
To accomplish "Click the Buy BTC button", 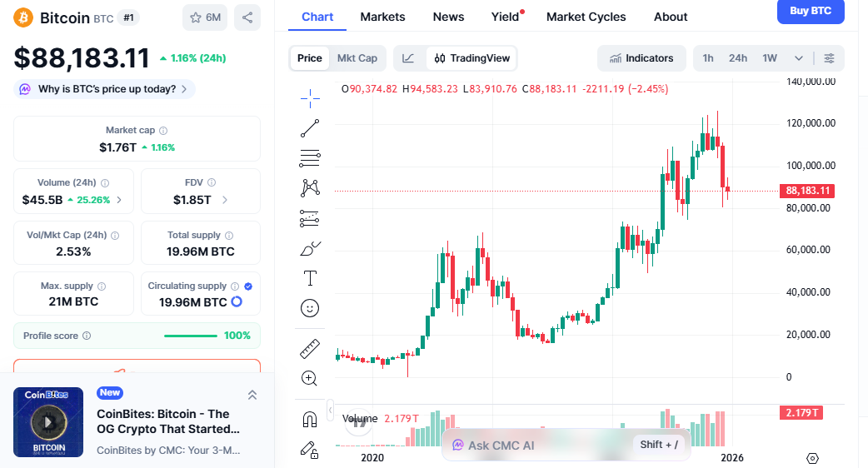I will 810,12.
